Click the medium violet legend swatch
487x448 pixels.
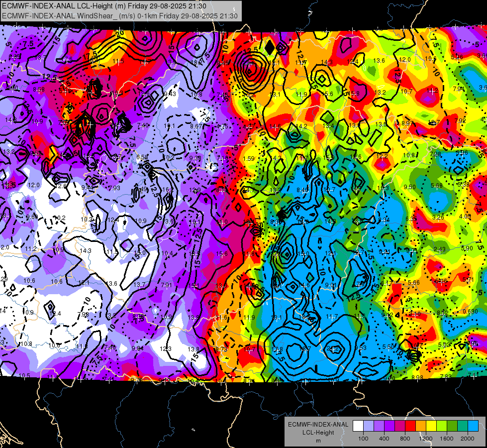click(x=379, y=426)
